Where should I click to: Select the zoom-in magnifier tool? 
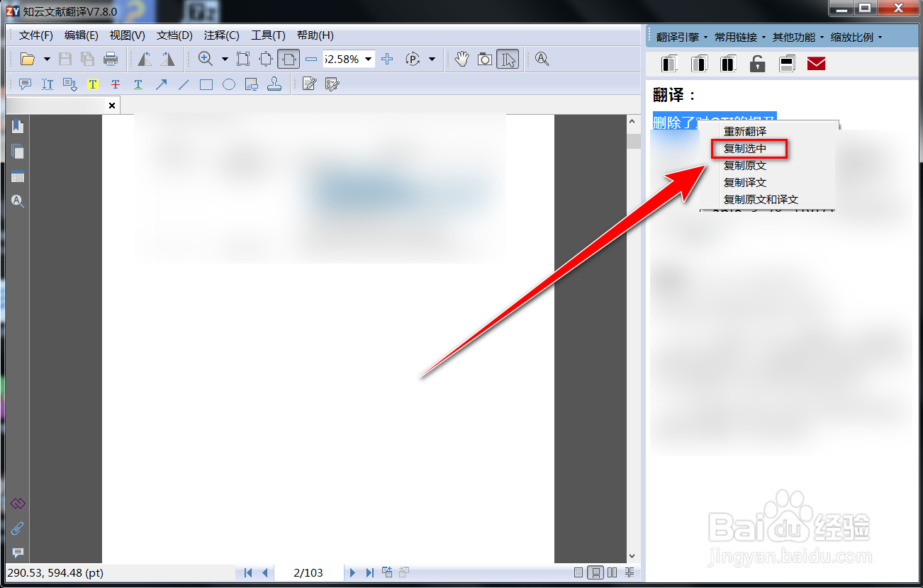pos(206,60)
